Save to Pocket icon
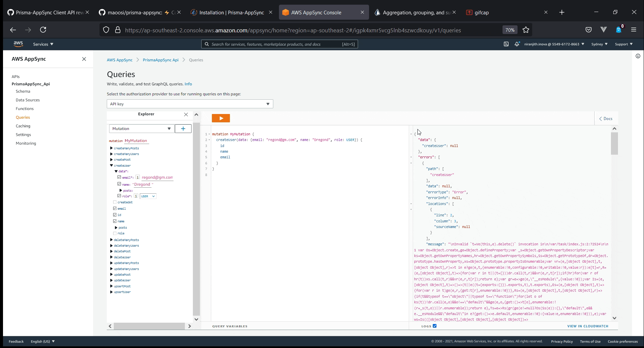 pyautogui.click(x=589, y=30)
